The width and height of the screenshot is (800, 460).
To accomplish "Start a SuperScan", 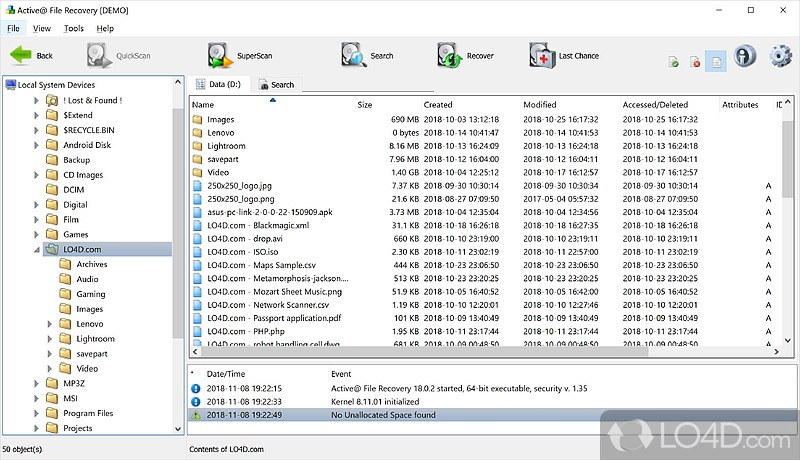I will [x=220, y=56].
